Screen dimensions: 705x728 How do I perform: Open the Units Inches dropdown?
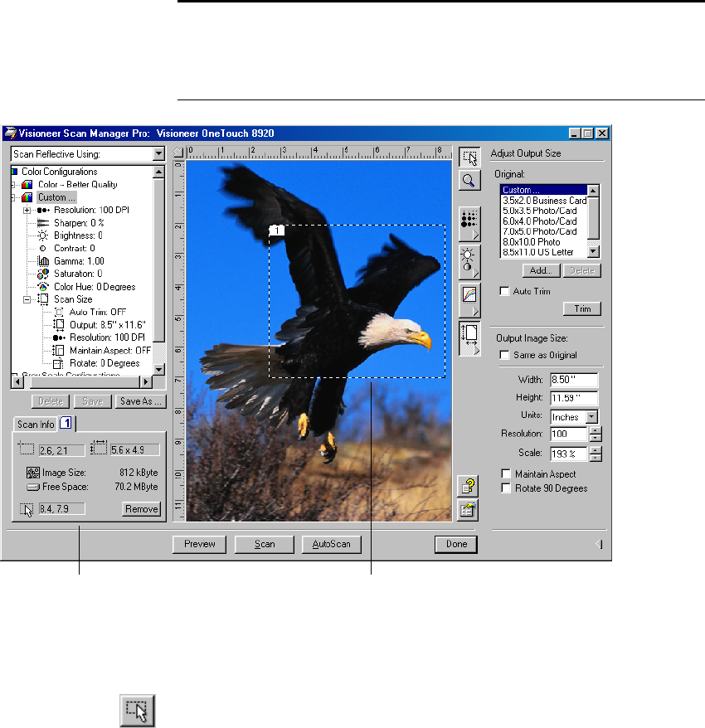(591, 416)
